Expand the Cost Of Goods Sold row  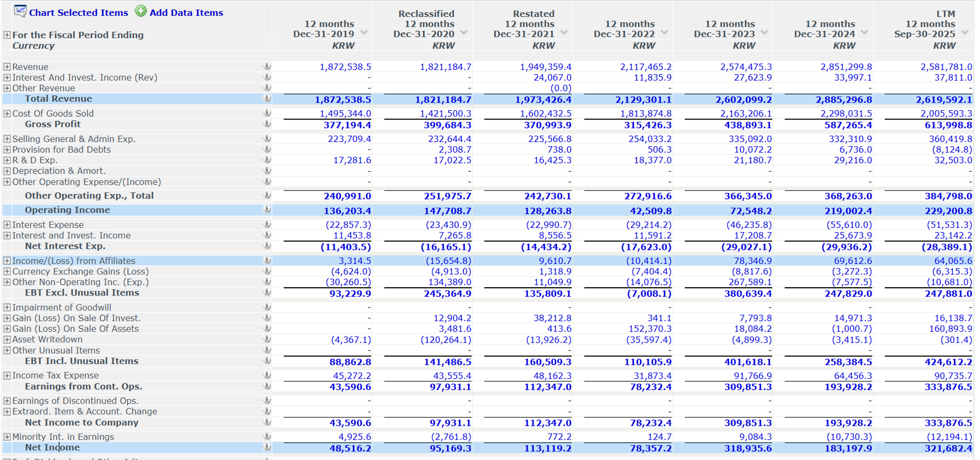pos(7,114)
